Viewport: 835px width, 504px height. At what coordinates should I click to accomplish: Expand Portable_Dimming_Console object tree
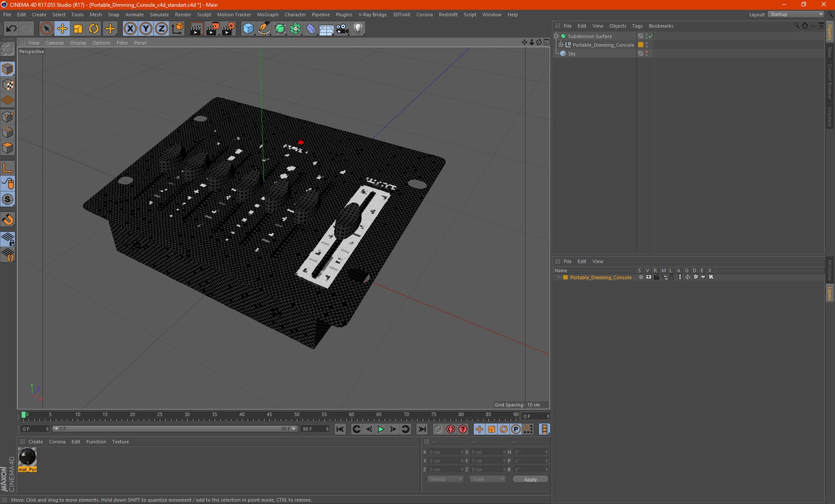(561, 45)
